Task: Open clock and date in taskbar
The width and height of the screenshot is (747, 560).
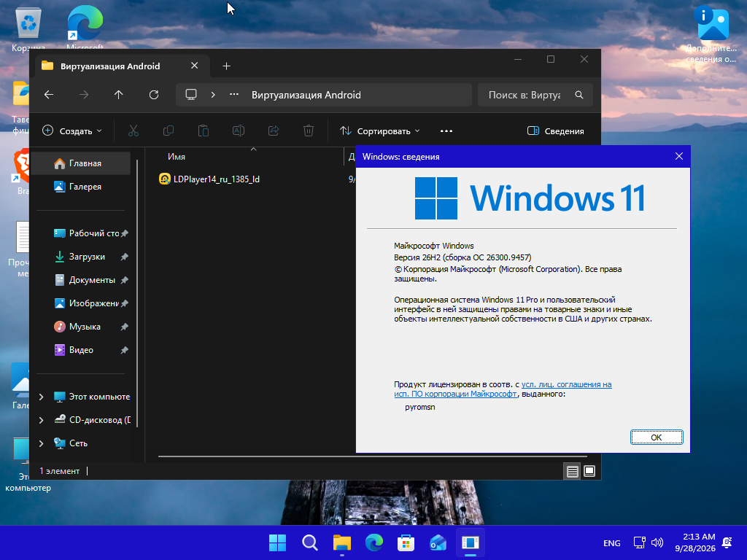Action: (x=695, y=542)
